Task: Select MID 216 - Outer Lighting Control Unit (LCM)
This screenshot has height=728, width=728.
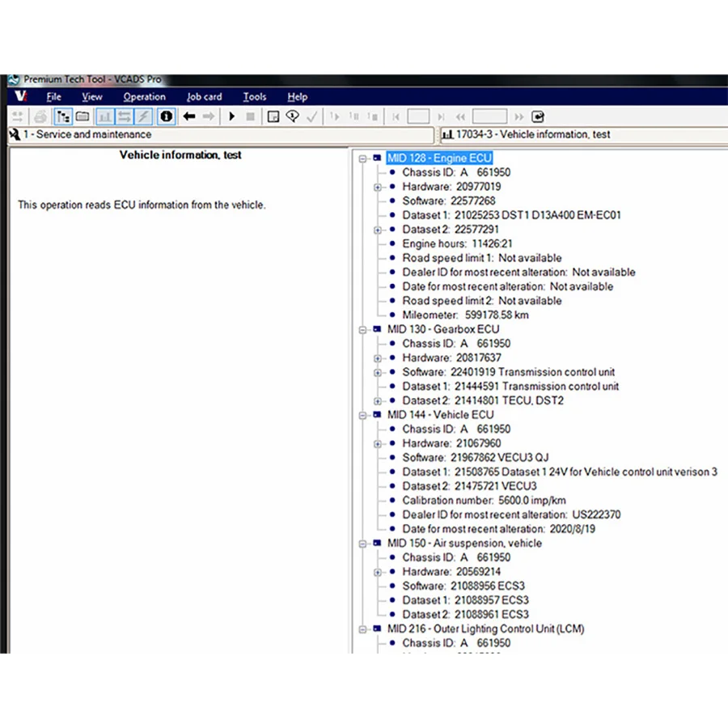Action: click(486, 629)
